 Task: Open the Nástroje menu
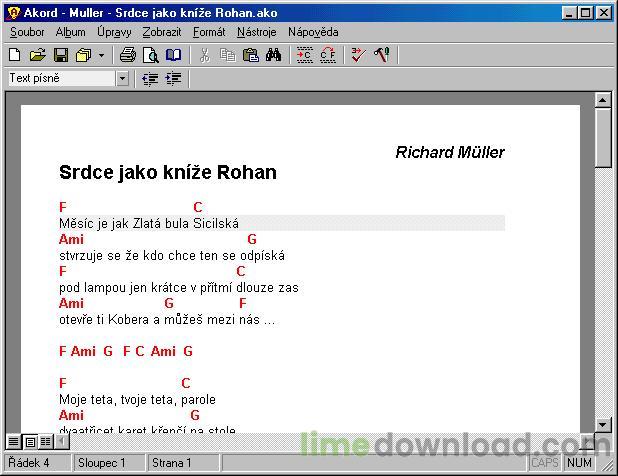[x=256, y=32]
